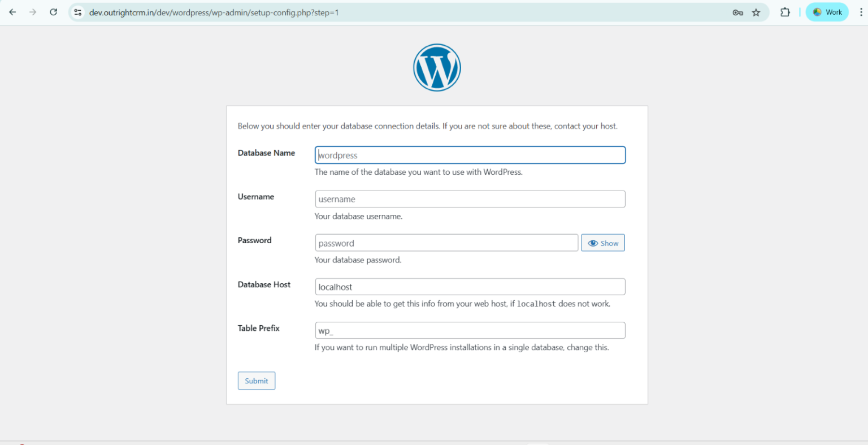The width and height of the screenshot is (868, 445).
Task: Click the 'The name of the database' hint
Action: (x=419, y=172)
